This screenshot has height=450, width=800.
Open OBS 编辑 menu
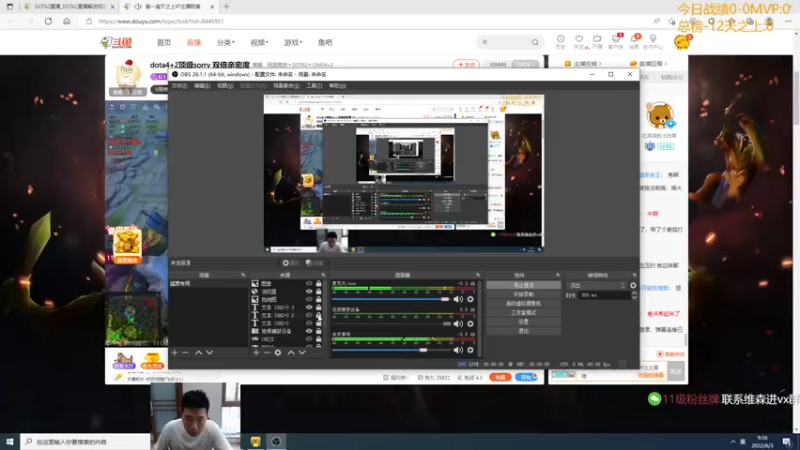(x=202, y=86)
